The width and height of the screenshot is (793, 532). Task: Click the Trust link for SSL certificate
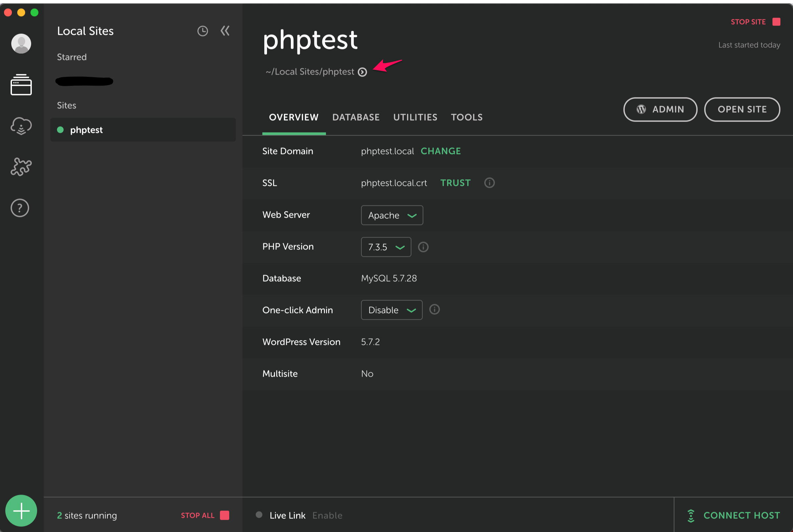pyautogui.click(x=455, y=183)
